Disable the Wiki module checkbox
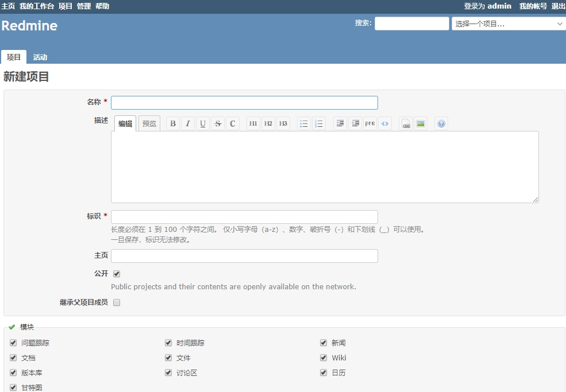Viewport: 566px width, 392px height. (324, 358)
